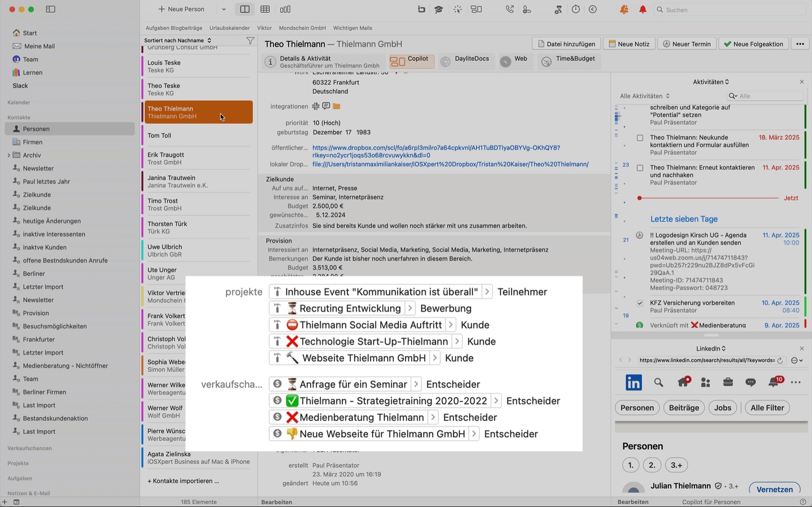The width and height of the screenshot is (812, 507).
Task: Open the red bell reminders icon
Action: pyautogui.click(x=642, y=9)
